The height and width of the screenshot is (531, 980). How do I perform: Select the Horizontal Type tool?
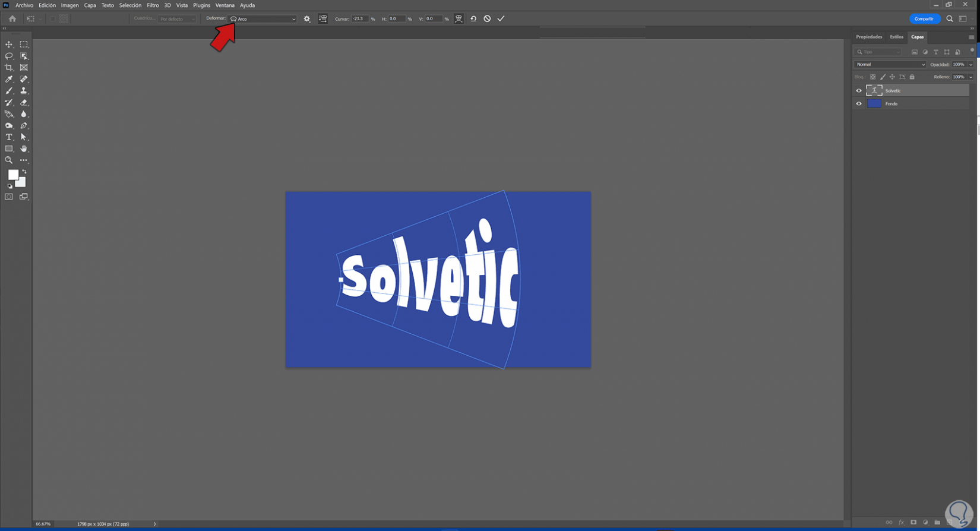[x=9, y=137]
